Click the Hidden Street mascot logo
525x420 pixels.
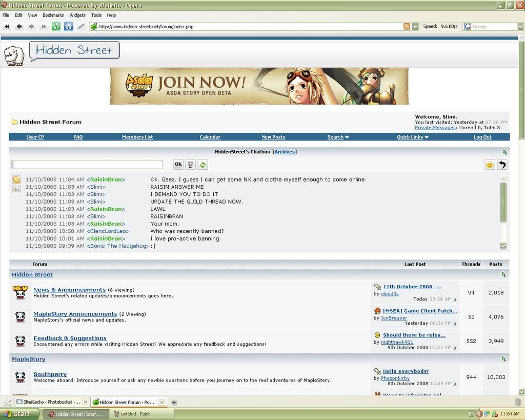coord(14,55)
